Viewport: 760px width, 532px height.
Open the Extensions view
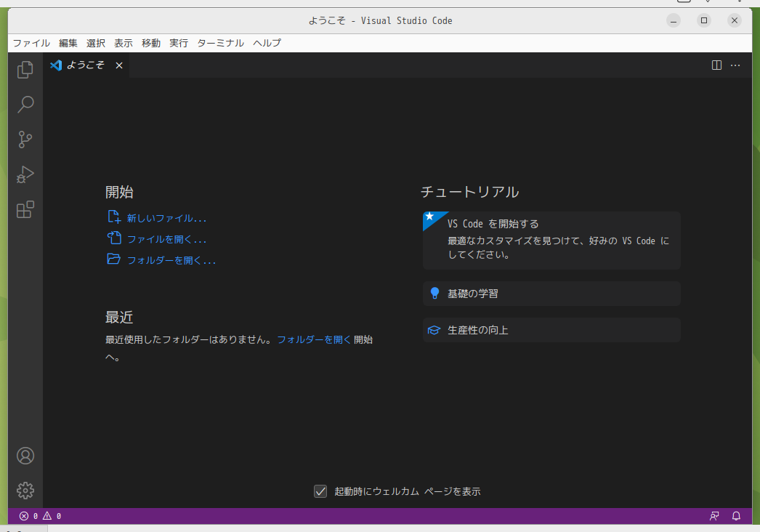coord(25,209)
